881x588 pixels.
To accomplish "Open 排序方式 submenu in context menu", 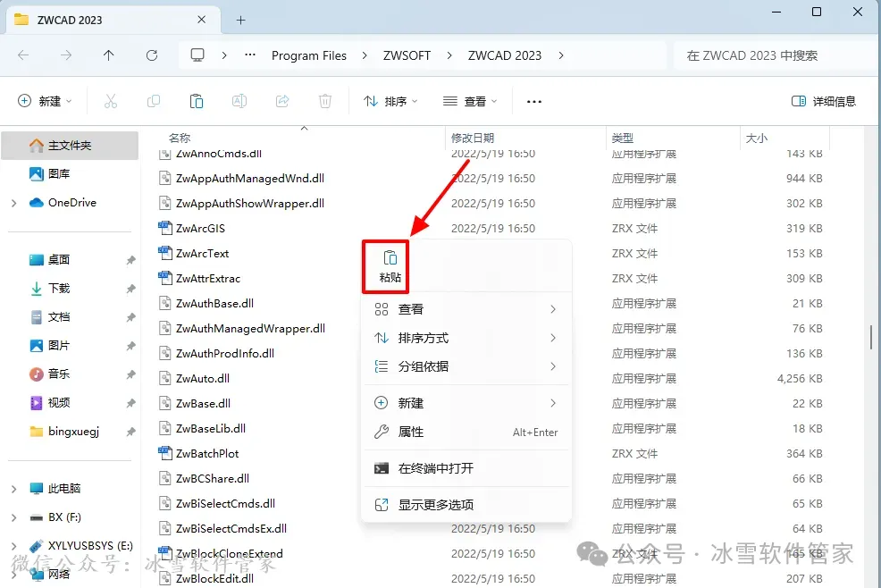I will click(x=466, y=338).
